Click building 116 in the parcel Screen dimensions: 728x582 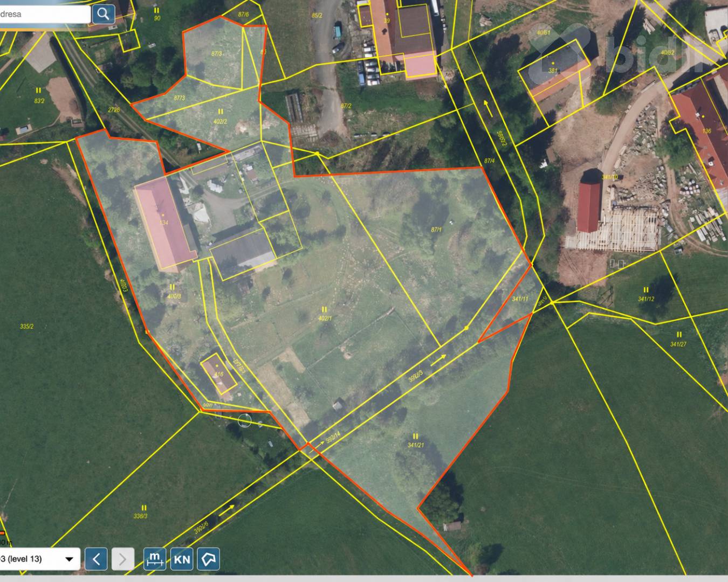tap(218, 375)
